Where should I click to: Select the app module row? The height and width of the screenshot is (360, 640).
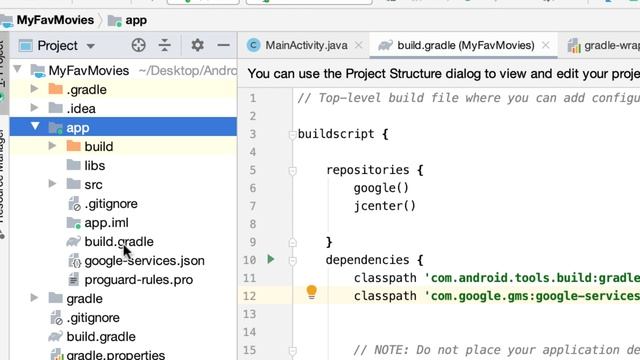point(123,127)
